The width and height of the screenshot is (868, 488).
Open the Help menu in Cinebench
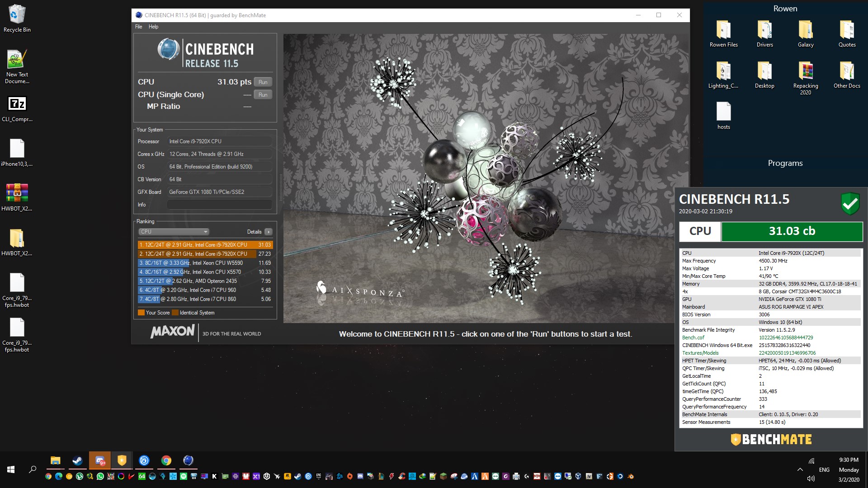click(153, 27)
